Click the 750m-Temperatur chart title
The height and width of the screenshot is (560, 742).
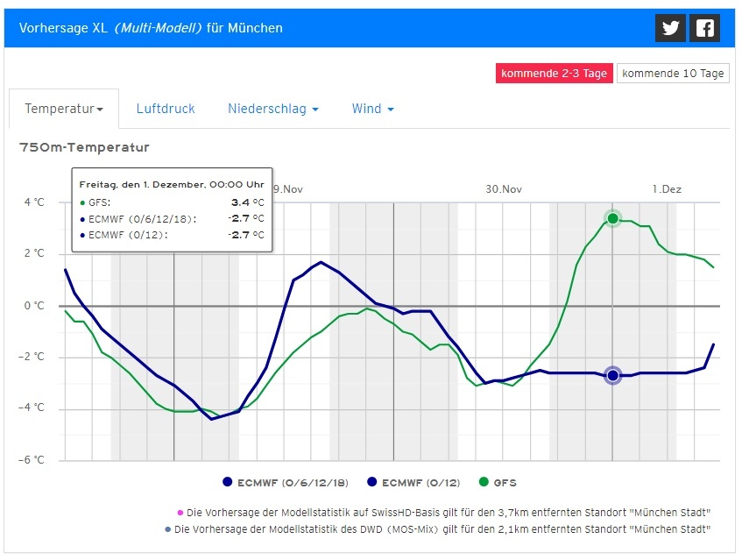coord(84,147)
